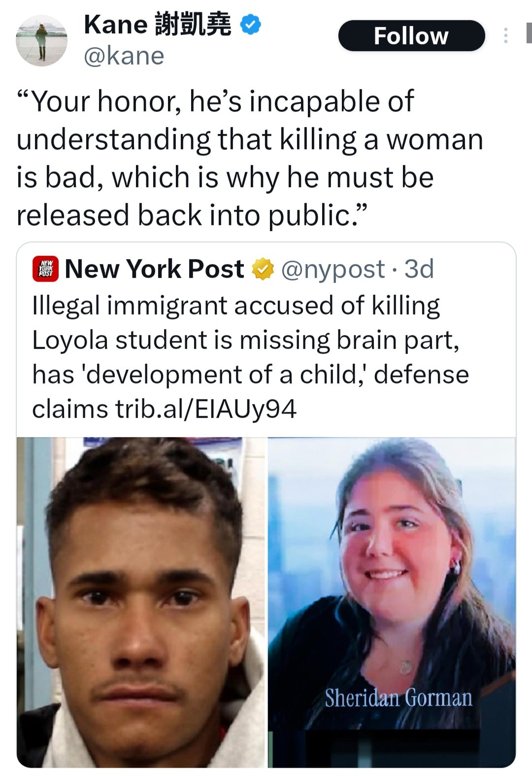Open the New York Post logo avatar

46,269
